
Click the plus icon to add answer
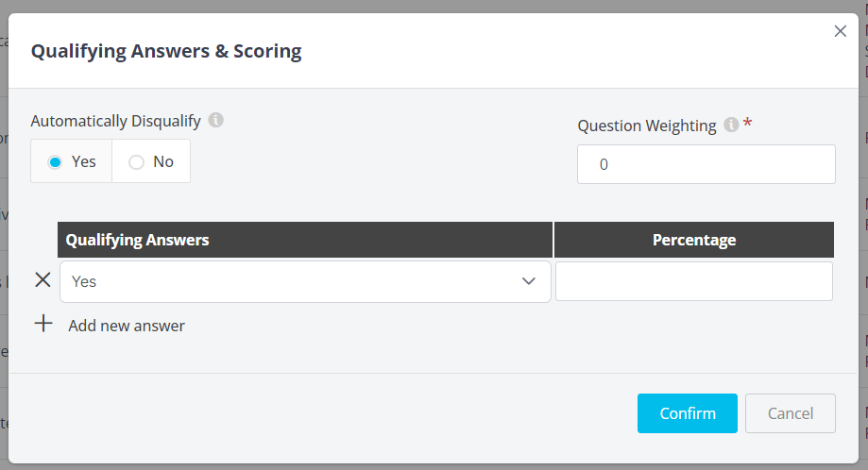[43, 325]
